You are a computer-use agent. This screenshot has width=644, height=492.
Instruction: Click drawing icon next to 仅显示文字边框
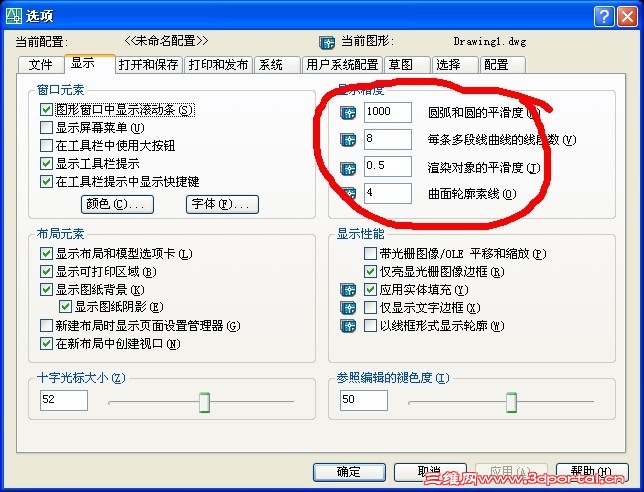[x=348, y=308]
